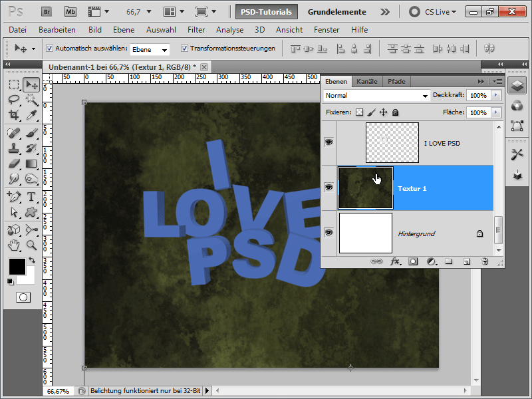Create a new layer icon
This screenshot has height=399, width=532.
(467, 261)
